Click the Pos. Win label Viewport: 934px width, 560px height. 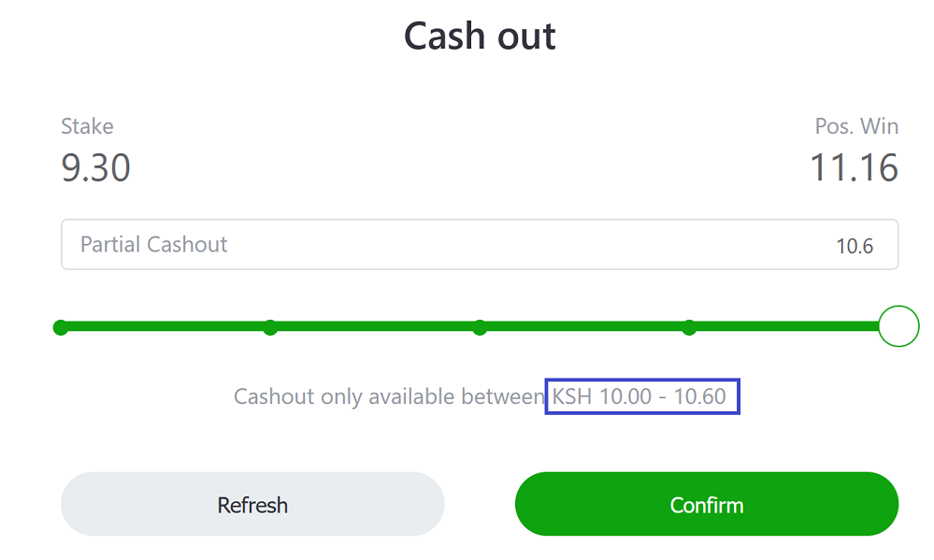pyautogui.click(x=856, y=126)
